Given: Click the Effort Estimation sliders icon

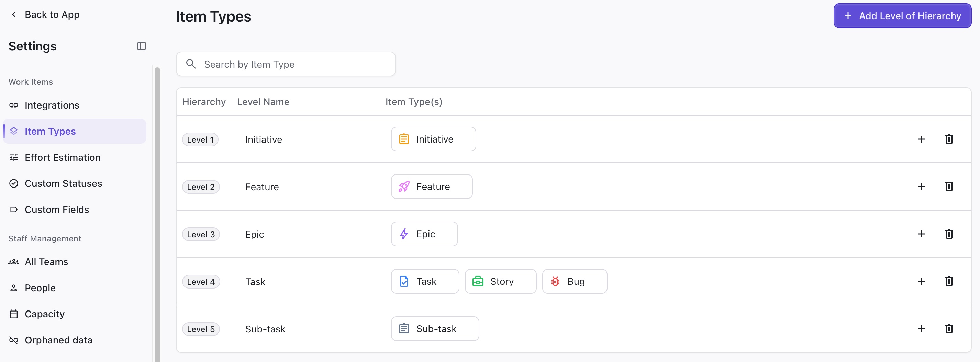Looking at the screenshot, I should [14, 157].
